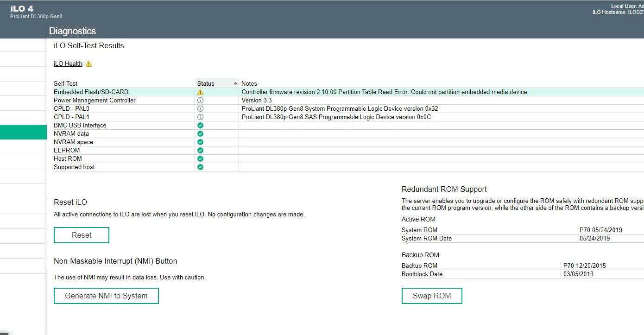Click the SAS Programmable Logic Device note
The height and width of the screenshot is (335, 644).
[x=336, y=117]
